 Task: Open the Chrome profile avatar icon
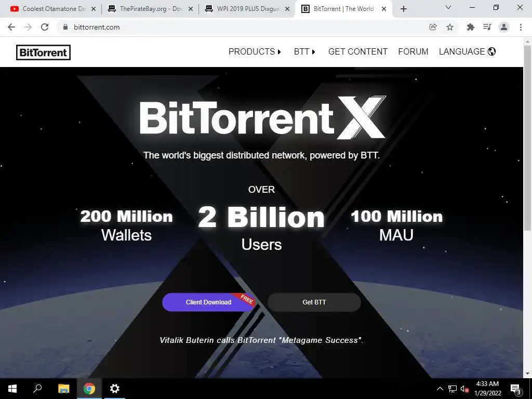pyautogui.click(x=504, y=27)
